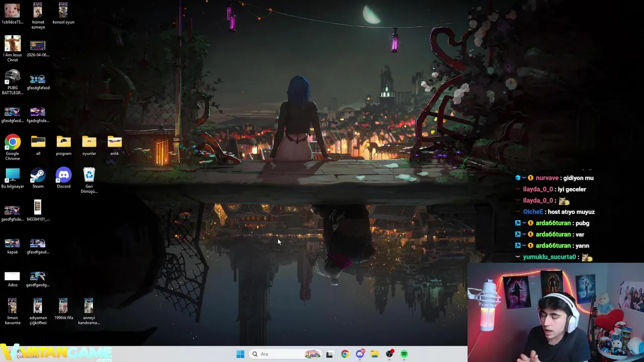Select the 'program' folder icon

[x=63, y=145]
